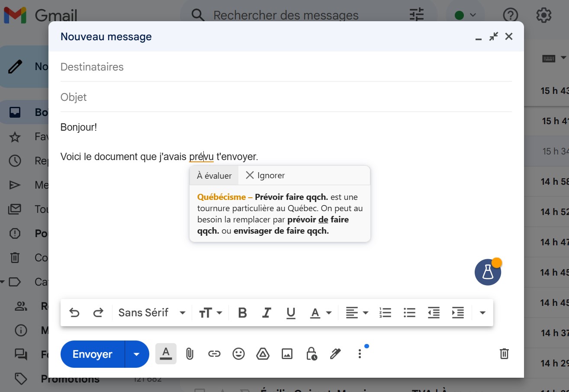The width and height of the screenshot is (569, 392).
Task: Decrease the indent
Action: coord(434,313)
